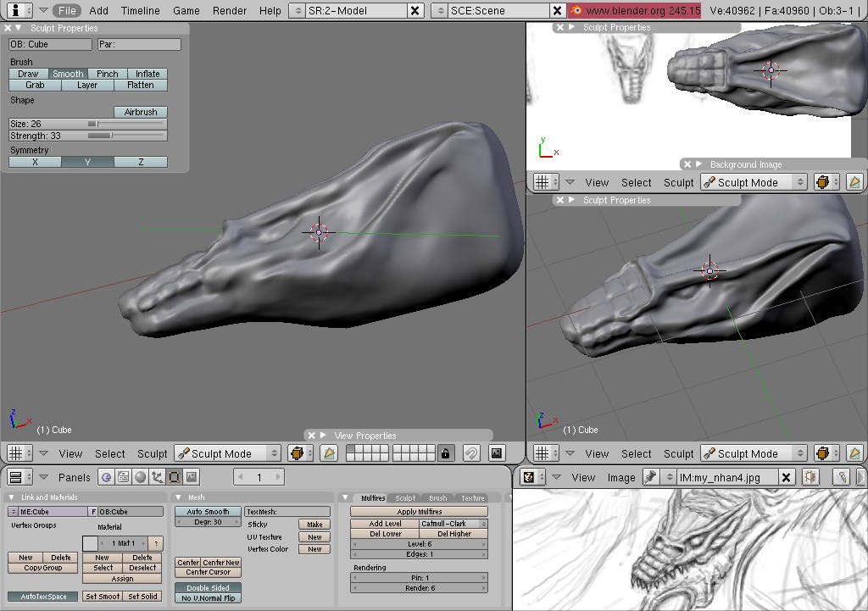Click the pack image box icon
Screen dimensions: 868x611
click(x=810, y=477)
